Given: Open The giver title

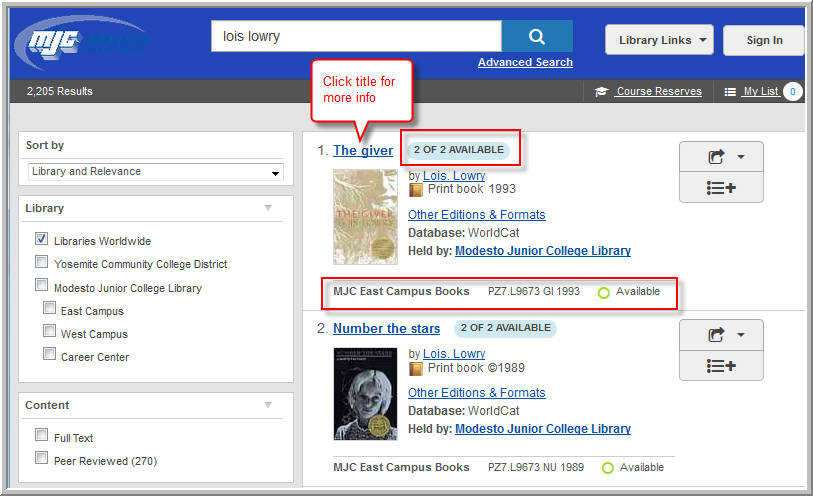Looking at the screenshot, I should tap(363, 150).
